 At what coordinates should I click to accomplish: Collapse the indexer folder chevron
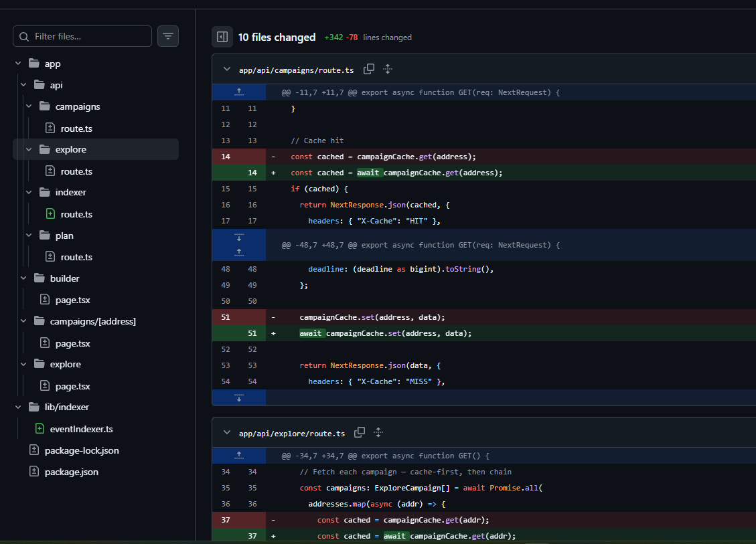pyautogui.click(x=29, y=192)
